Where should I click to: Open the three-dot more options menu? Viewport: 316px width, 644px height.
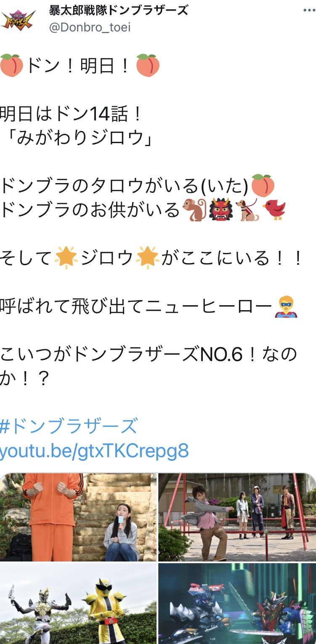pos(309,11)
